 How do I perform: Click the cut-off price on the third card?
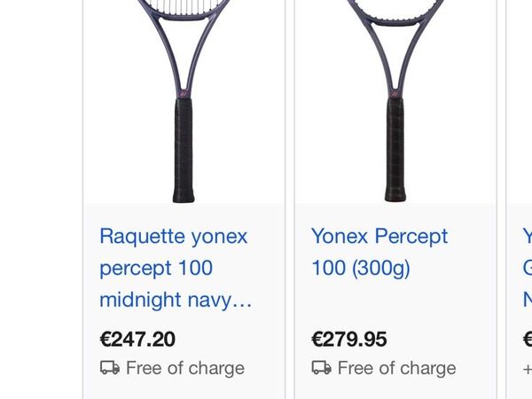point(528,339)
